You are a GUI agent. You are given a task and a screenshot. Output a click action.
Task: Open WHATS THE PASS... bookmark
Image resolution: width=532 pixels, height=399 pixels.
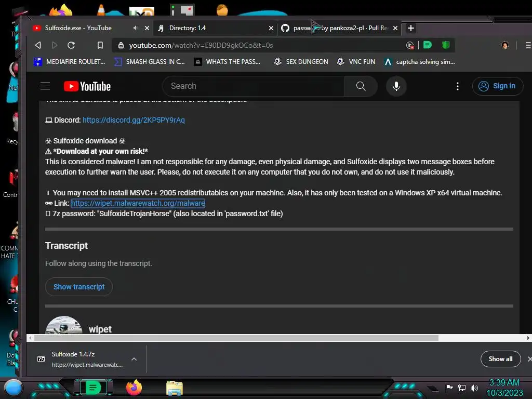(227, 62)
